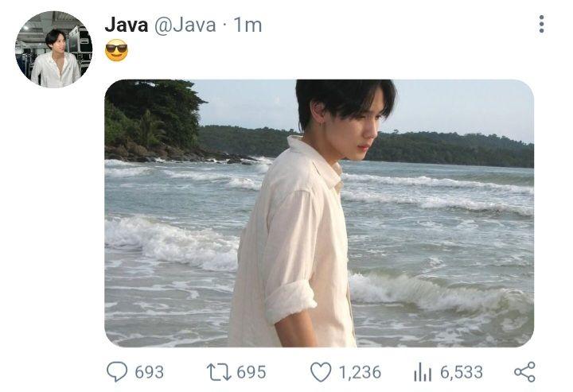This screenshot has width=573, height=392.
Task: Open view analytics bar chart icon
Action: tap(423, 372)
